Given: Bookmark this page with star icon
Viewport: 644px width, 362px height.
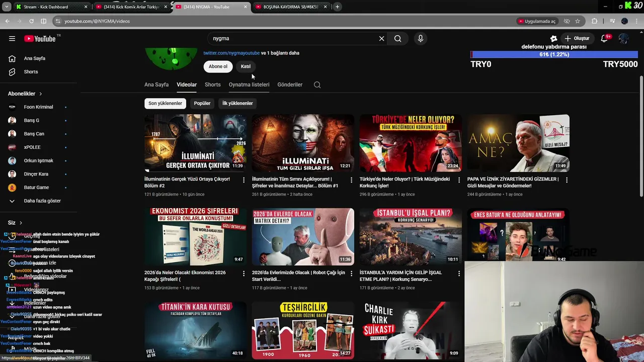Looking at the screenshot, I should point(578,21).
